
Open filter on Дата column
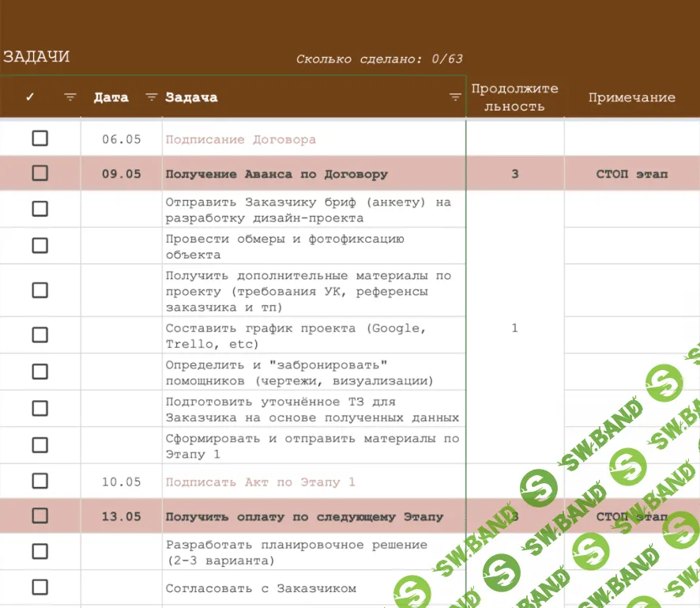(x=152, y=97)
